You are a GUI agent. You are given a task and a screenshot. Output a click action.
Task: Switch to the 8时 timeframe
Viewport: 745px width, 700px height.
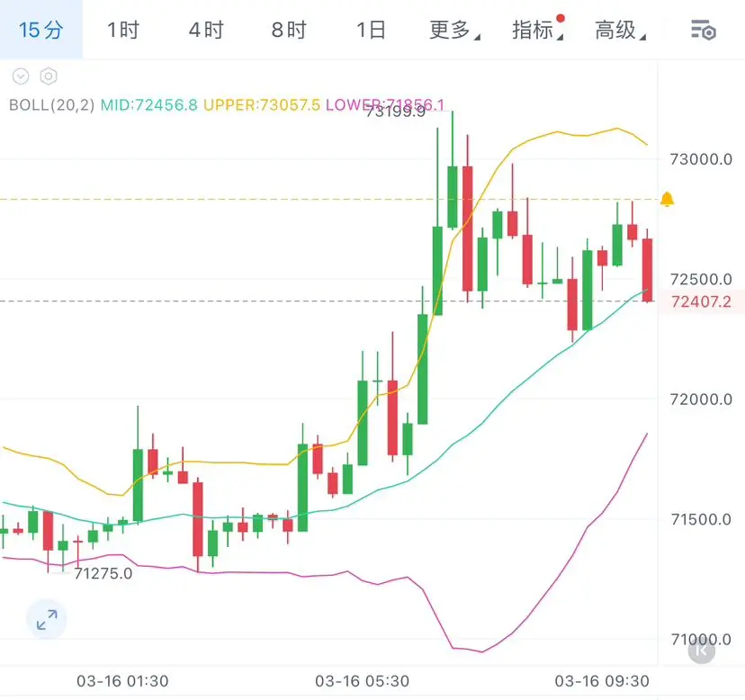[x=289, y=30]
